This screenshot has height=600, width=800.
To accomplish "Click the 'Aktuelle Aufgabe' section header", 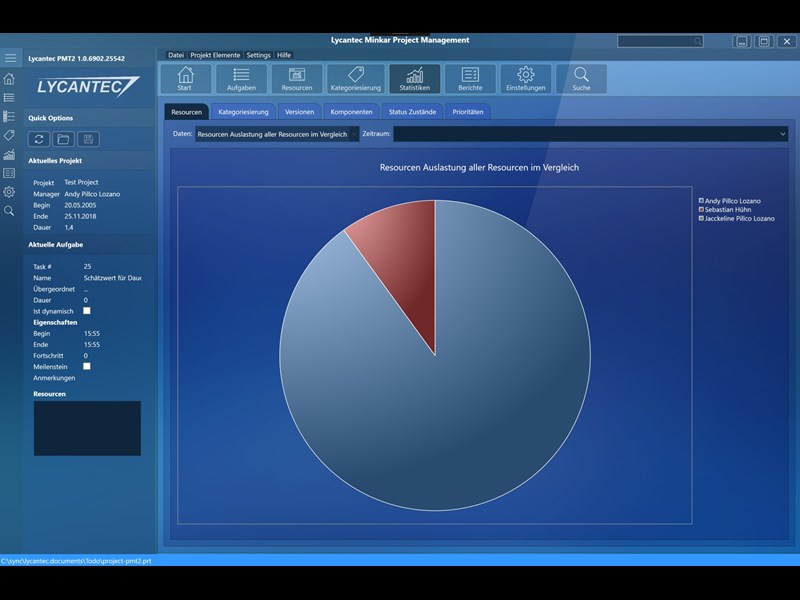I will coord(56,245).
